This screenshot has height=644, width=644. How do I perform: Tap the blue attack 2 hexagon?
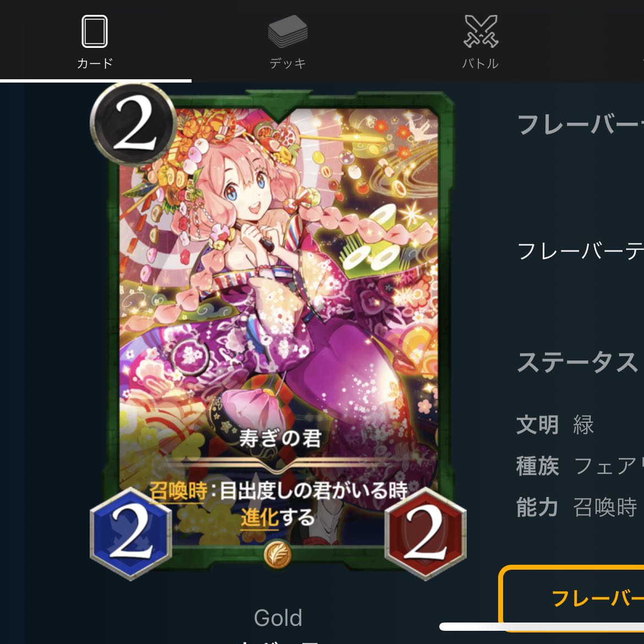pyautogui.click(x=130, y=533)
